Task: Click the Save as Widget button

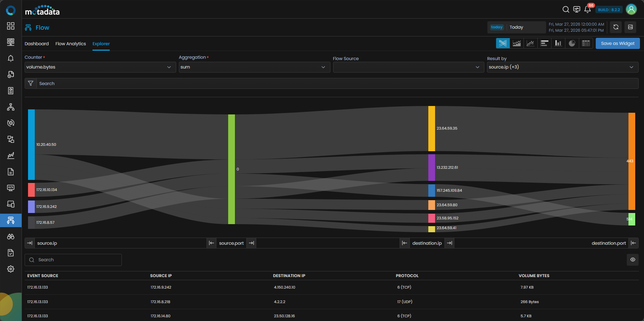Action: click(x=617, y=43)
